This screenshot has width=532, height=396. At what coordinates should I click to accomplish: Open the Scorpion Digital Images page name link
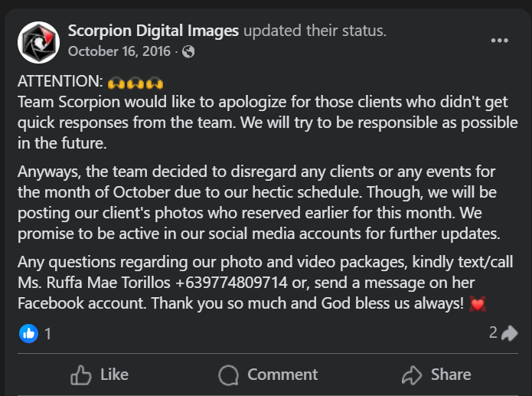(x=153, y=31)
